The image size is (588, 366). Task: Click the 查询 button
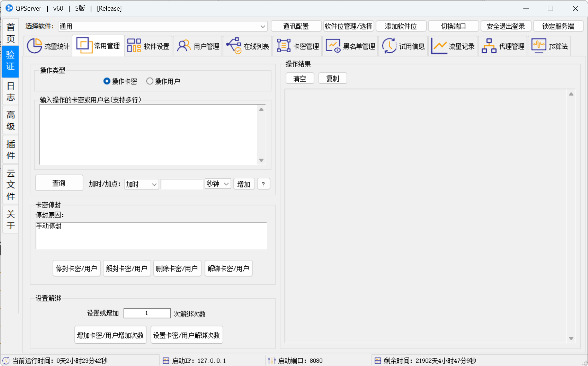(x=59, y=183)
